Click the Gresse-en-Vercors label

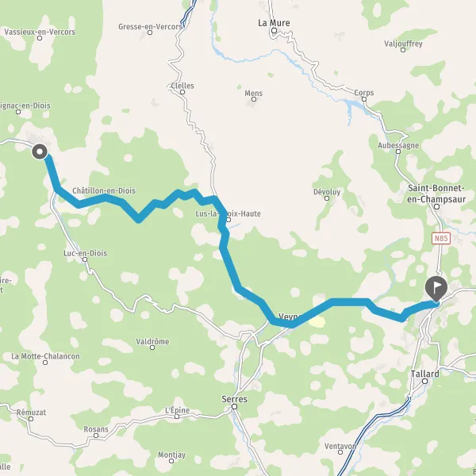150,27
